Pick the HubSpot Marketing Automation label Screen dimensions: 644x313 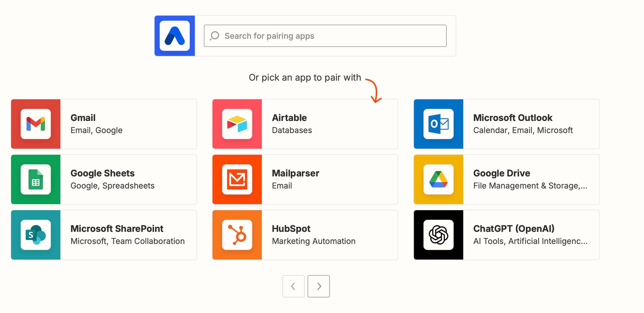(314, 241)
